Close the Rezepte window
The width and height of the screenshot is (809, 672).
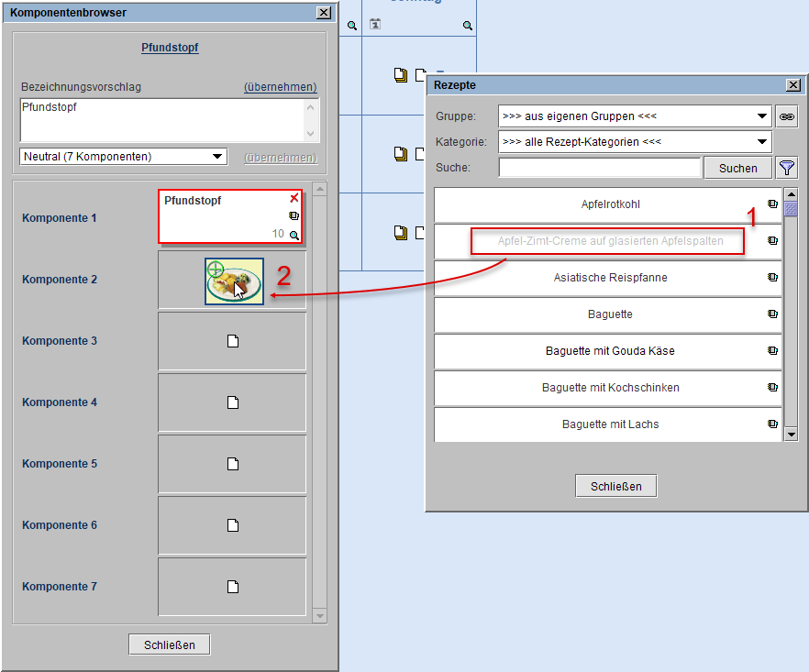[x=793, y=85]
